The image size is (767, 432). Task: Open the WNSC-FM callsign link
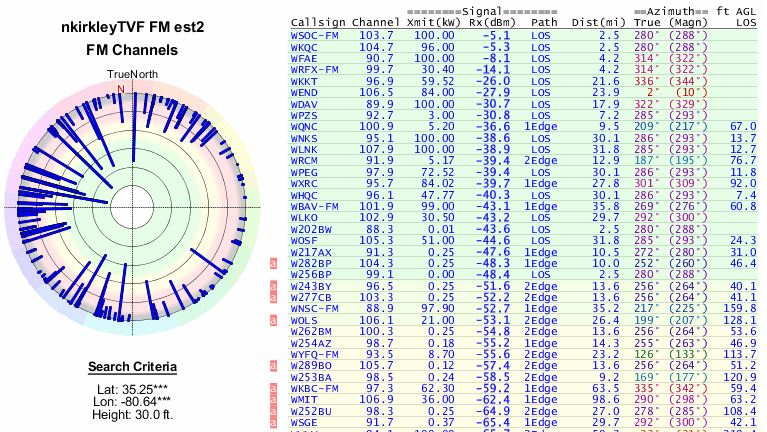(x=313, y=309)
